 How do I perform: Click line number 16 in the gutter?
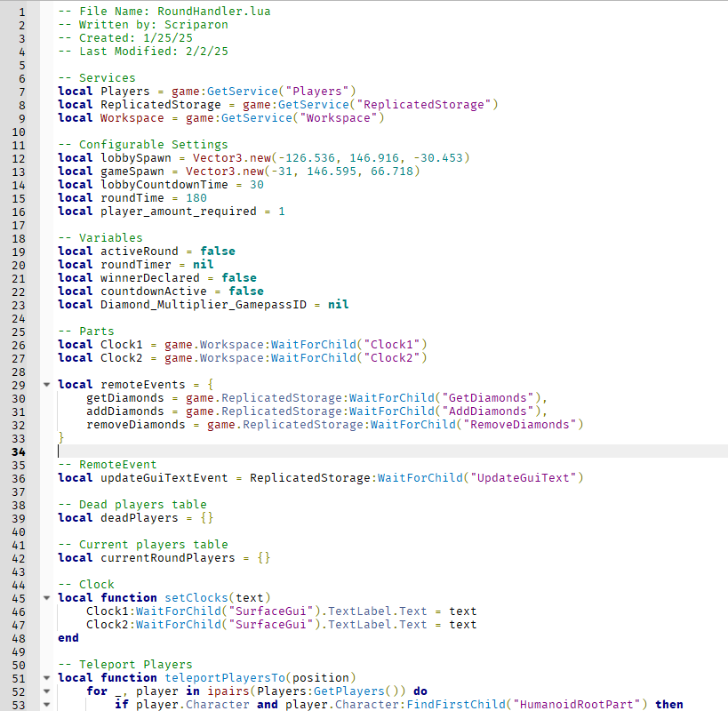(19, 212)
